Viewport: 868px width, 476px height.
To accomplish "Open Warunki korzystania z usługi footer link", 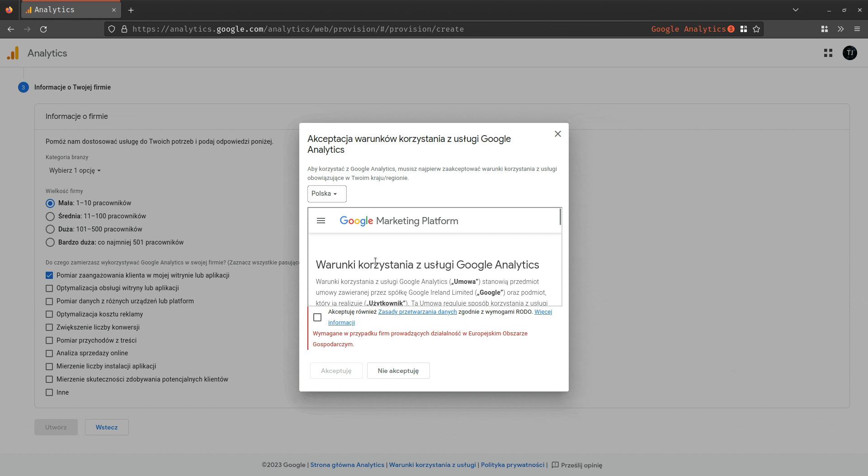I will click(x=432, y=465).
